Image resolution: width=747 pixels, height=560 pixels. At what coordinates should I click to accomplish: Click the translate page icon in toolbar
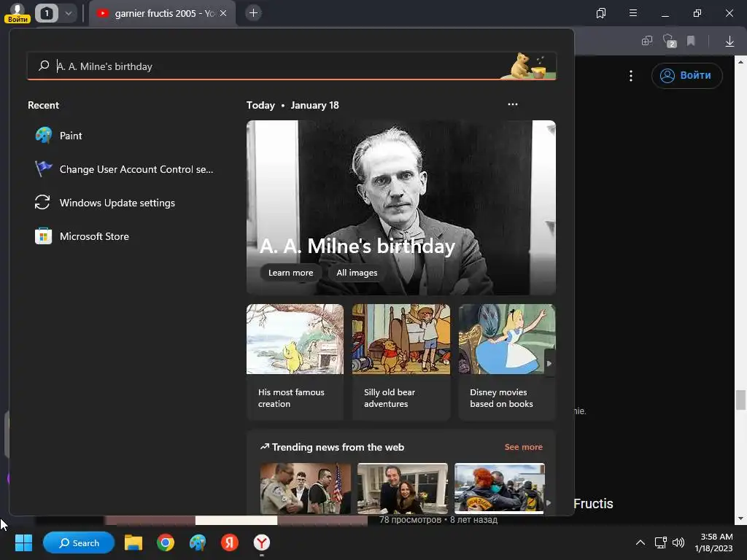coord(646,42)
